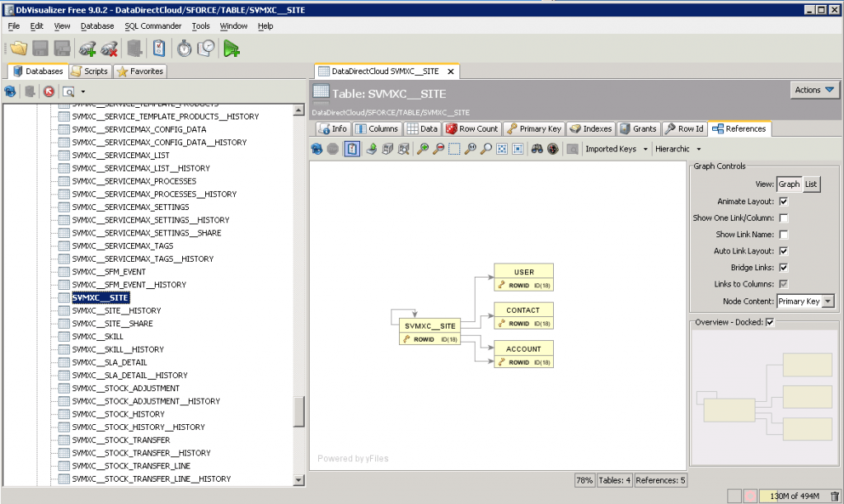Click the green run/play toolbar icon
This screenshot has height=504, width=844.
232,49
